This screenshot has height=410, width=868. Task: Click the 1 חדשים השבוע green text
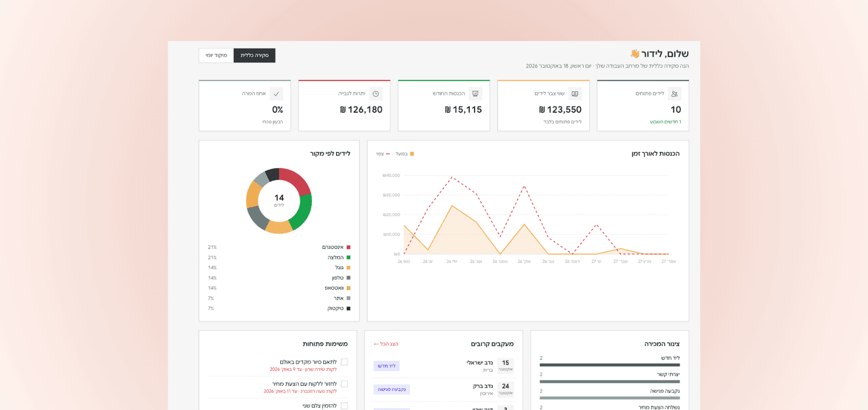click(x=665, y=122)
